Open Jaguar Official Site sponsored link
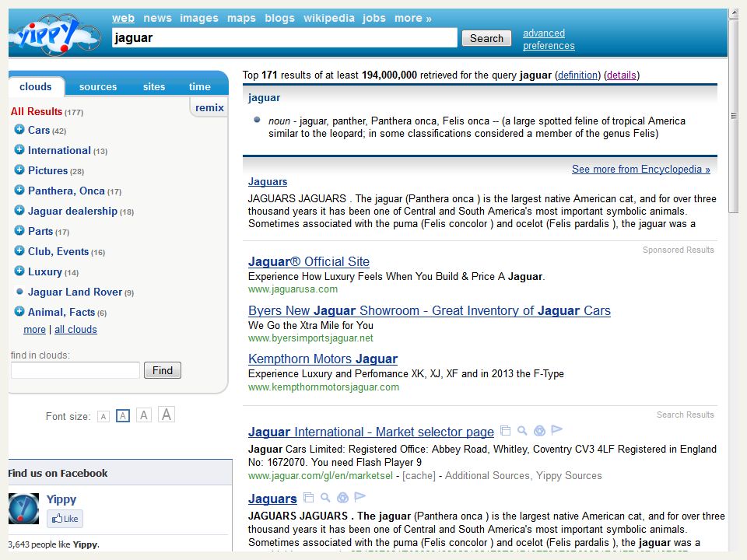747x560 pixels. (309, 261)
